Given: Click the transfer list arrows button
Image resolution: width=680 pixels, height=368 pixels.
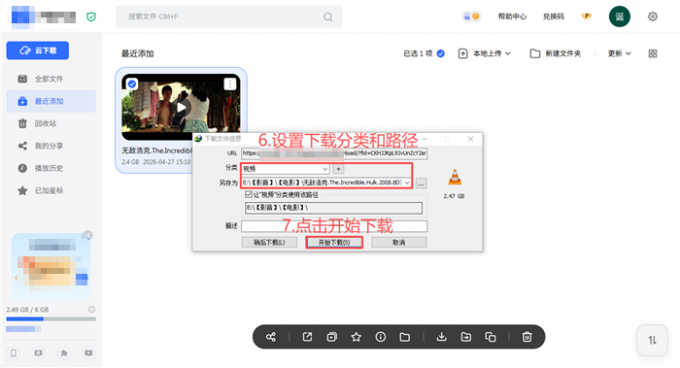Looking at the screenshot, I should 652,340.
